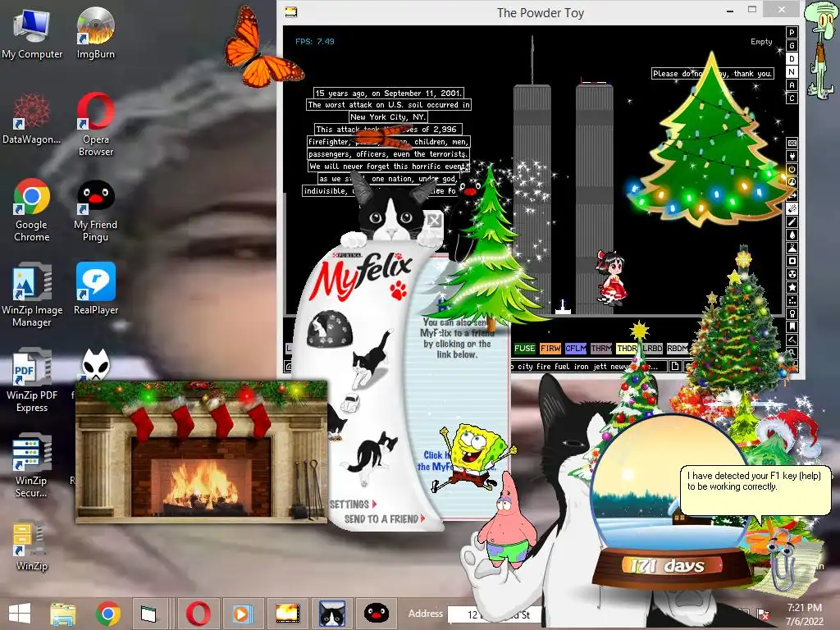Close the MyFelix cat widget with X
Image resolution: width=840 pixels, height=630 pixels.
(x=433, y=220)
